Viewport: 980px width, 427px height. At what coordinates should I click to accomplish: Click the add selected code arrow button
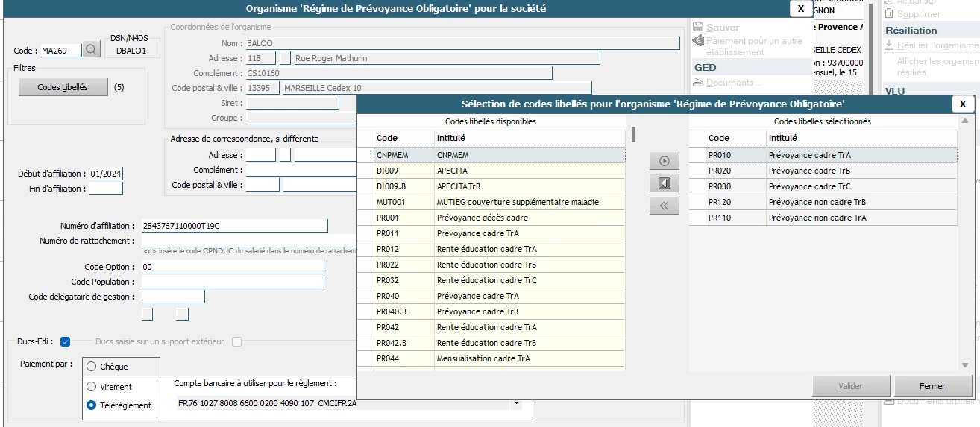[x=664, y=161]
